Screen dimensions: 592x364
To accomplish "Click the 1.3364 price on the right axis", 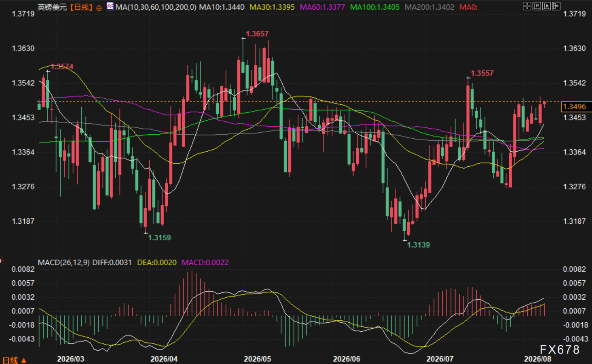I will point(574,152).
